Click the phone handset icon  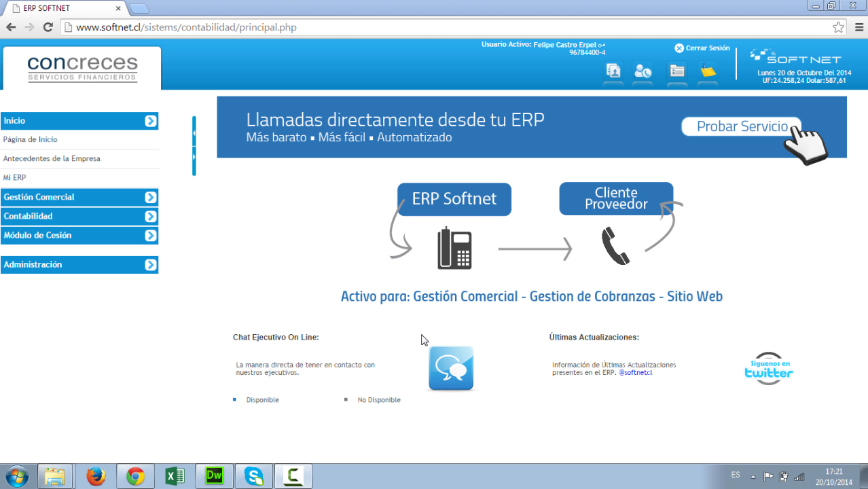[615, 246]
